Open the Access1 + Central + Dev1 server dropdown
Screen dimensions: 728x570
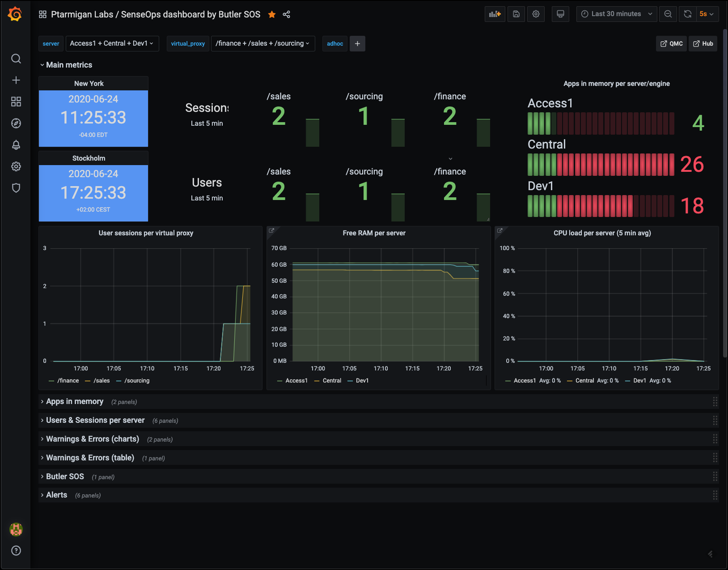coord(112,43)
